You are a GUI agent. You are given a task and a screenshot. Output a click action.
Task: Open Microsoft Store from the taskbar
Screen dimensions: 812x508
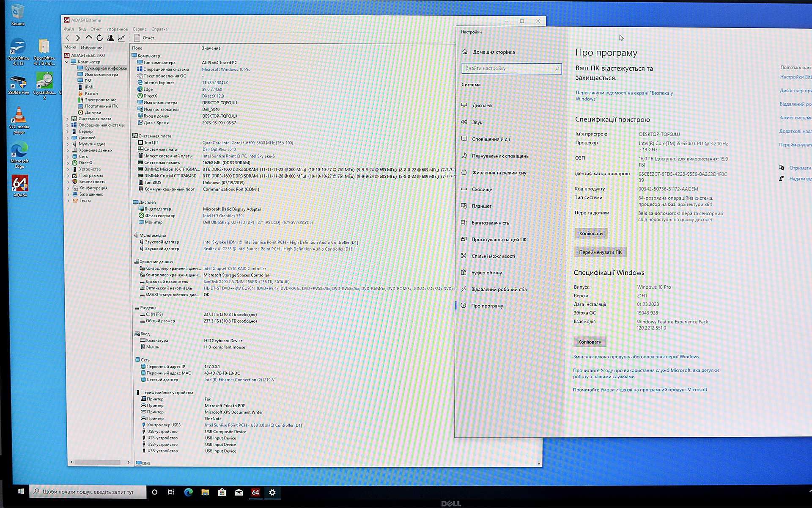[x=222, y=492]
